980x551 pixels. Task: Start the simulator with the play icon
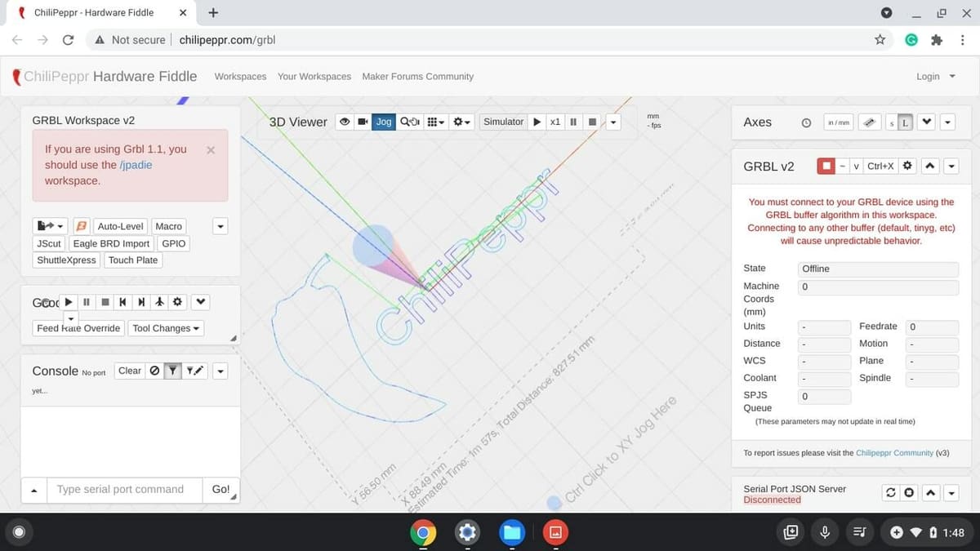(537, 122)
